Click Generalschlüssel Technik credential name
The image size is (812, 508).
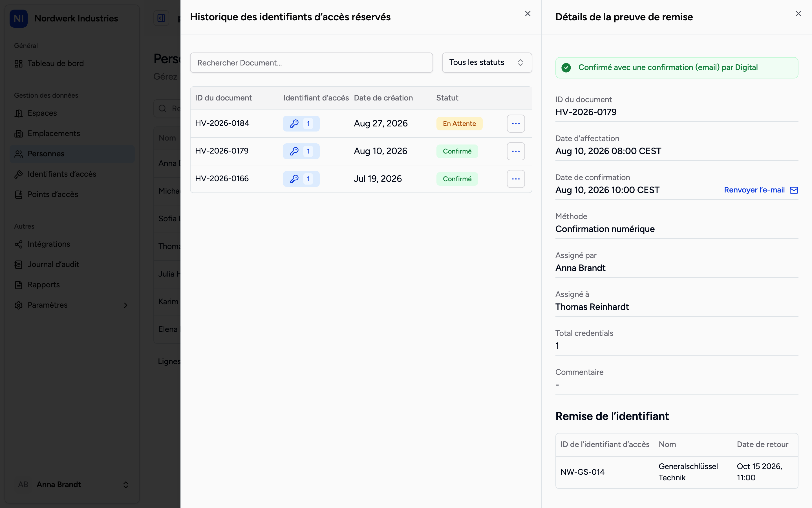point(688,472)
